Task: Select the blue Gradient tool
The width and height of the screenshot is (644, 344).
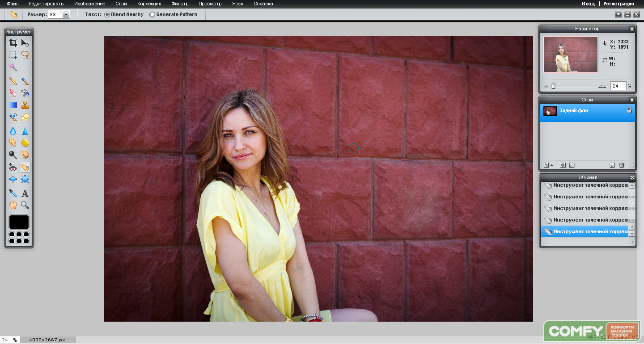Action: (x=13, y=105)
